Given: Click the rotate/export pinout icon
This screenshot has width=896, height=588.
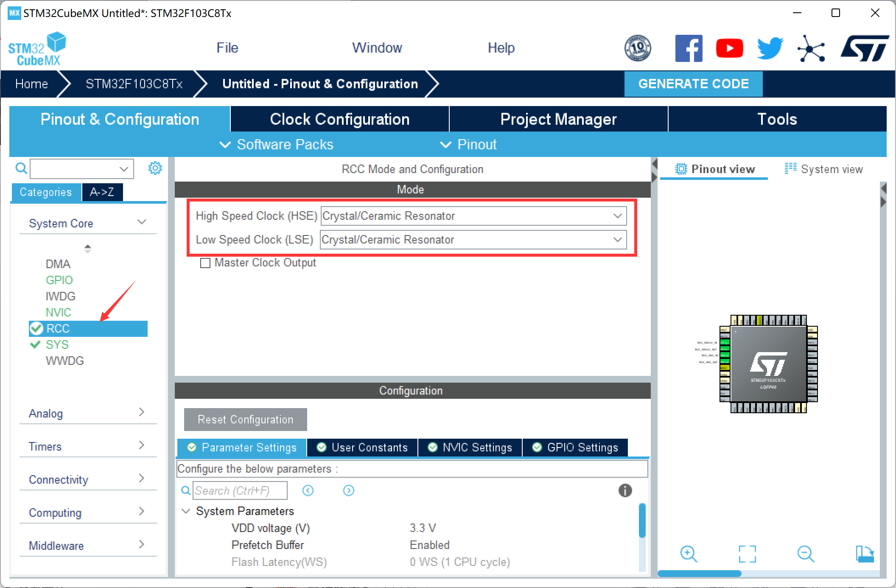Looking at the screenshot, I should click(864, 554).
